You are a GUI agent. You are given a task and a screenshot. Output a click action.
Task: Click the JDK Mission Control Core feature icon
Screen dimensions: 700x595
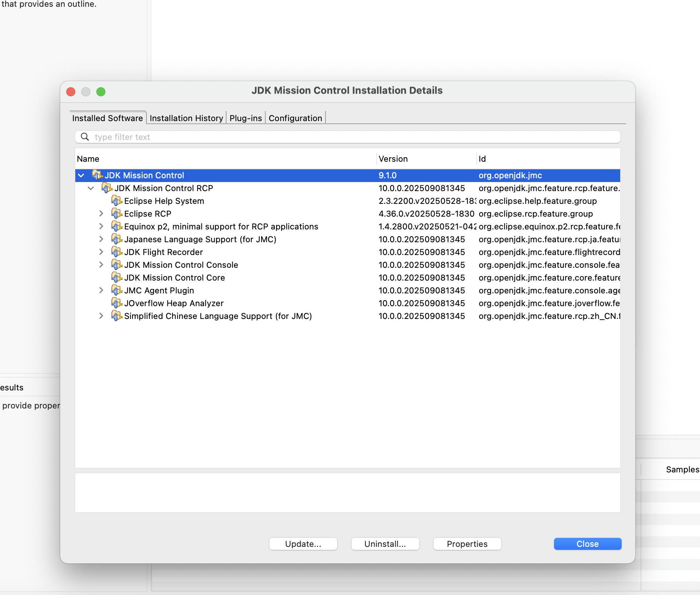point(117,278)
